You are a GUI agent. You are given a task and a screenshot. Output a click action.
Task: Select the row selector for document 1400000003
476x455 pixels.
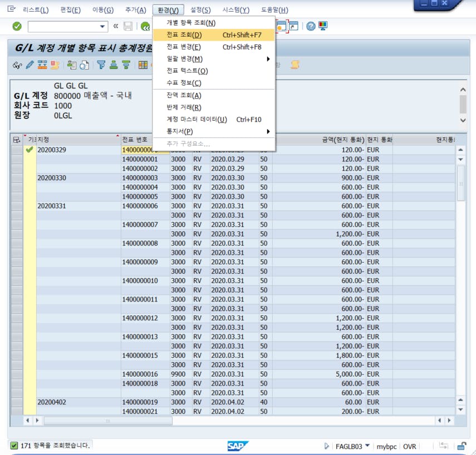(17, 178)
